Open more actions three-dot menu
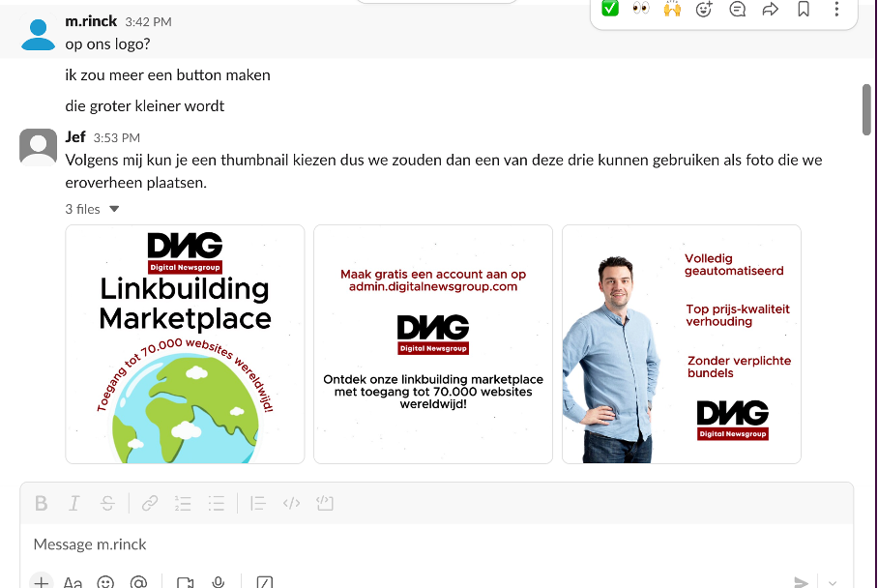Viewport: 878px width, 588px height. (x=836, y=9)
